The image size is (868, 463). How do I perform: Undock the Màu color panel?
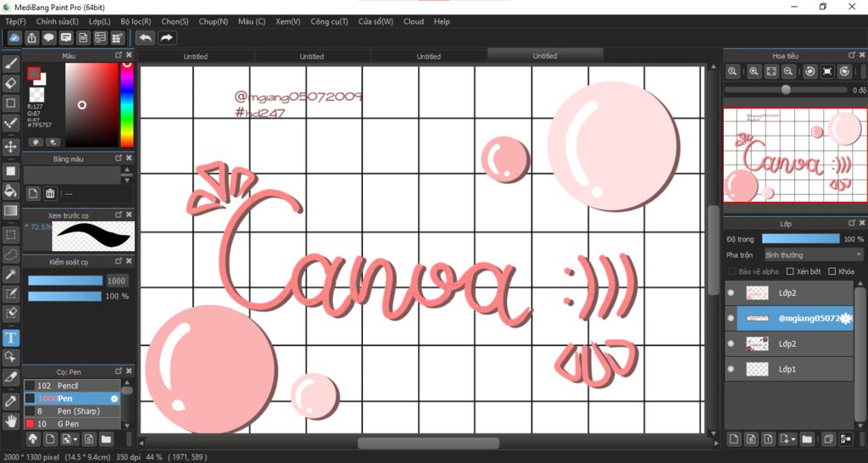pos(119,55)
